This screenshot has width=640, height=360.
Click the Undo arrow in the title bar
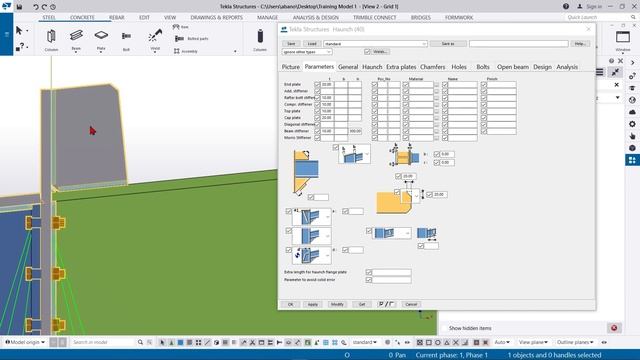[x=36, y=7]
